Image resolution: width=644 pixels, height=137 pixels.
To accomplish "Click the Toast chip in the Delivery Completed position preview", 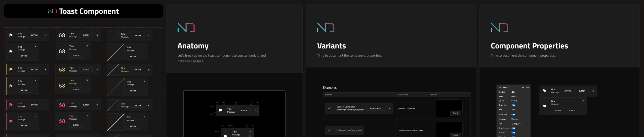I will [x=455, y=113].
